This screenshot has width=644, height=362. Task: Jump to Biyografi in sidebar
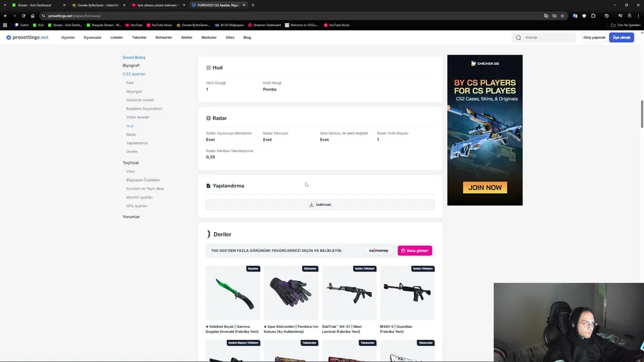point(131,65)
